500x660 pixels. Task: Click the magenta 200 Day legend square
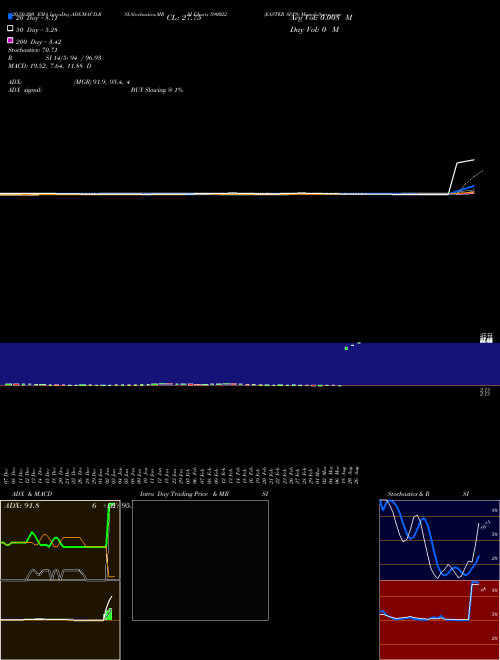(x=10, y=40)
